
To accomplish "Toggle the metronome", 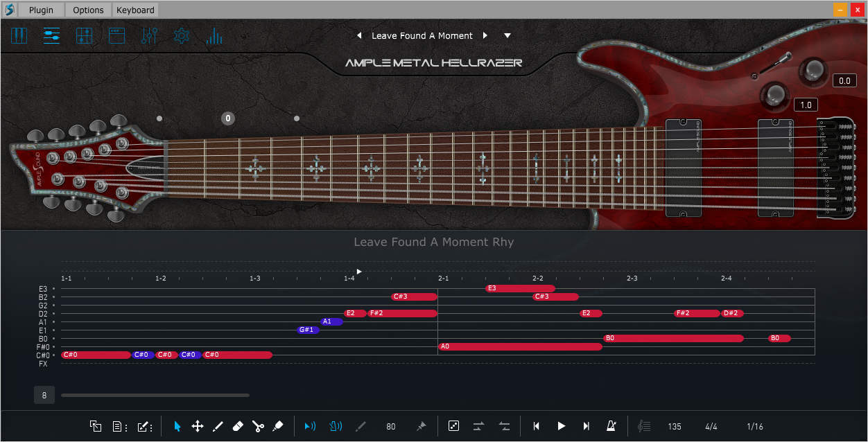I will pyautogui.click(x=611, y=426).
